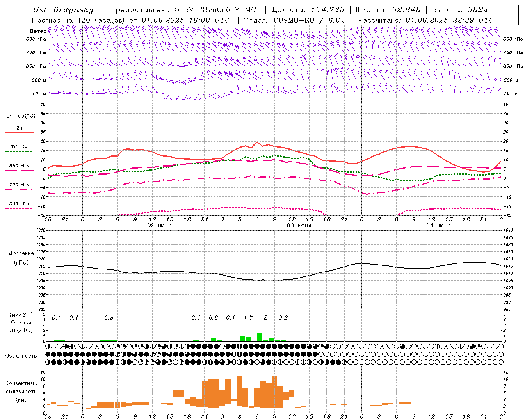Click the 1.7 precipitation amount value
This screenshot has width=525, height=420.
click(248, 318)
